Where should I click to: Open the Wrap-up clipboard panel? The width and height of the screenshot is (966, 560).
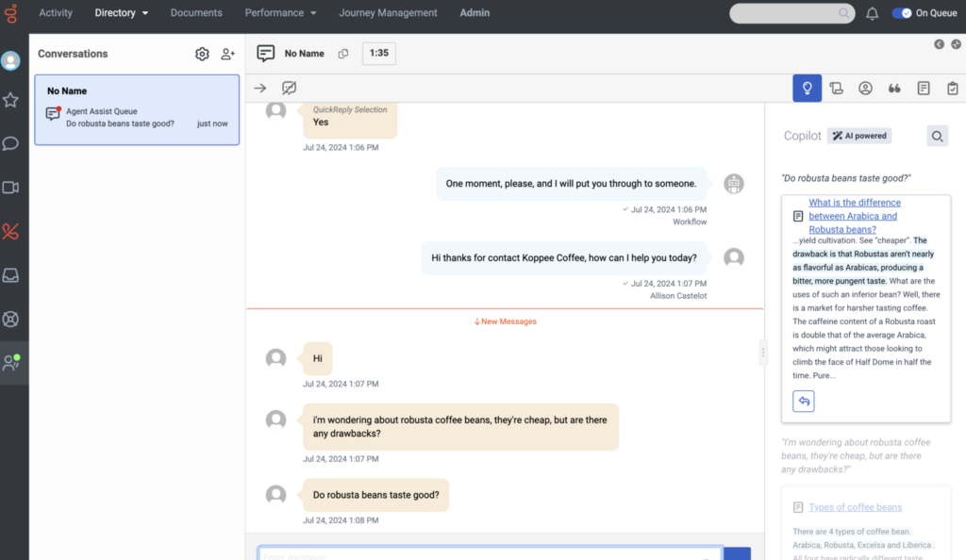(952, 88)
